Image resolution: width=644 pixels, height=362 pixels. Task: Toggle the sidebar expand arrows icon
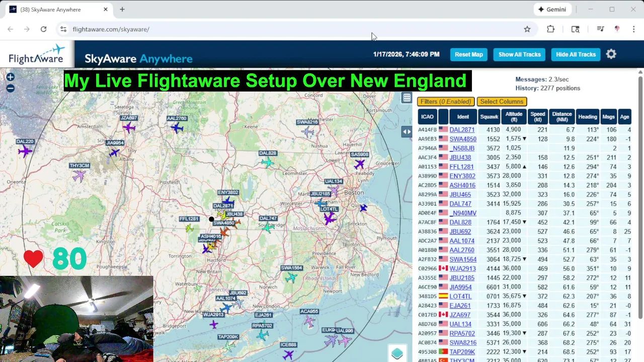407,132
